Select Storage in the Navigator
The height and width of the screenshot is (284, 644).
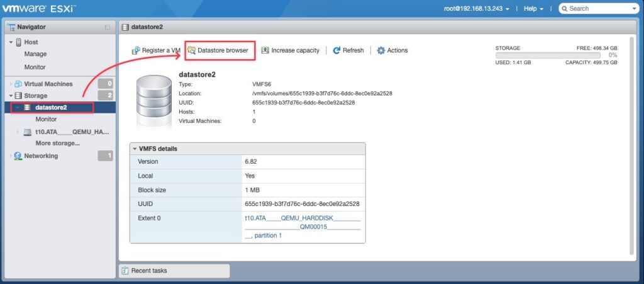point(36,96)
